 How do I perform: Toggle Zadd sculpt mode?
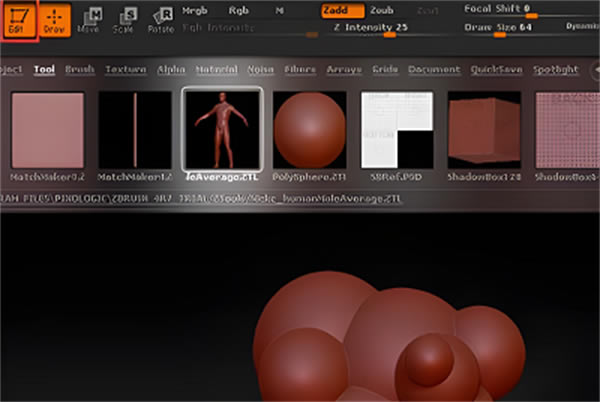[x=342, y=11]
